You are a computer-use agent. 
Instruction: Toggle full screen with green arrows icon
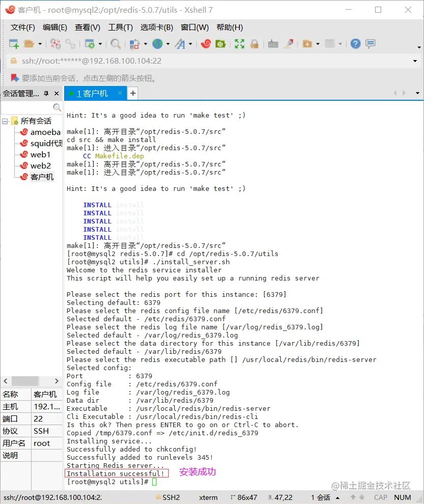click(240, 44)
